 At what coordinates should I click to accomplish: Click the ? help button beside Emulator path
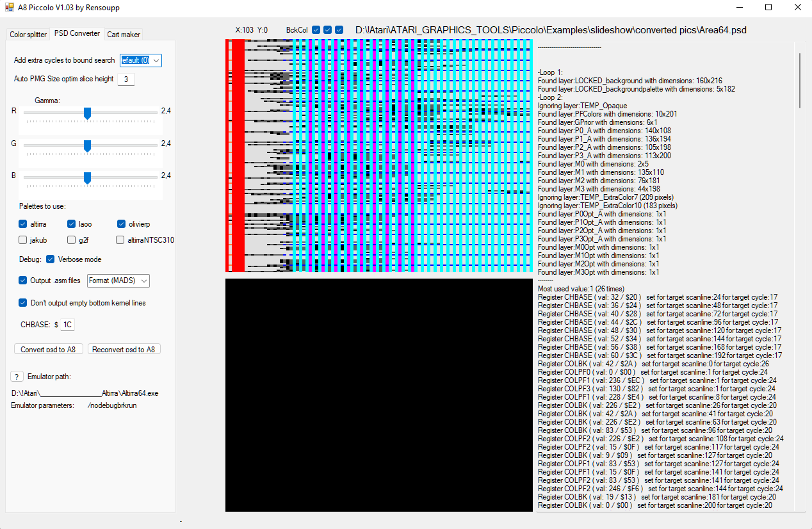(17, 376)
